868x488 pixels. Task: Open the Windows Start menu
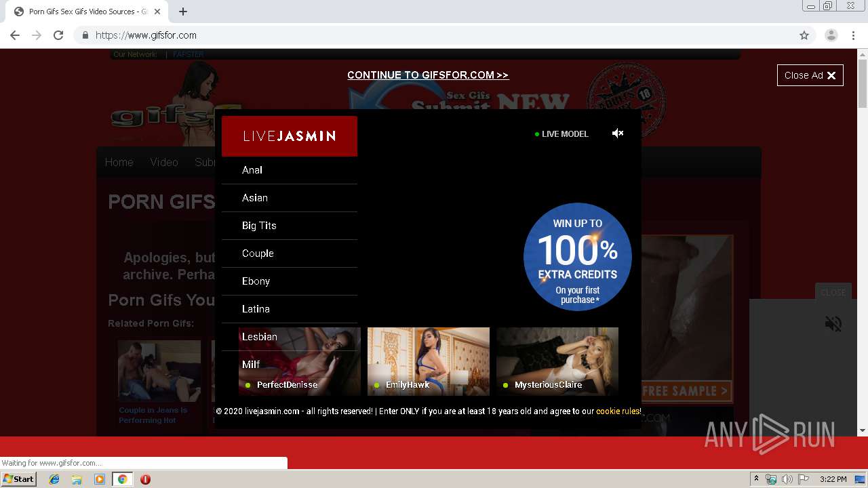coord(19,479)
